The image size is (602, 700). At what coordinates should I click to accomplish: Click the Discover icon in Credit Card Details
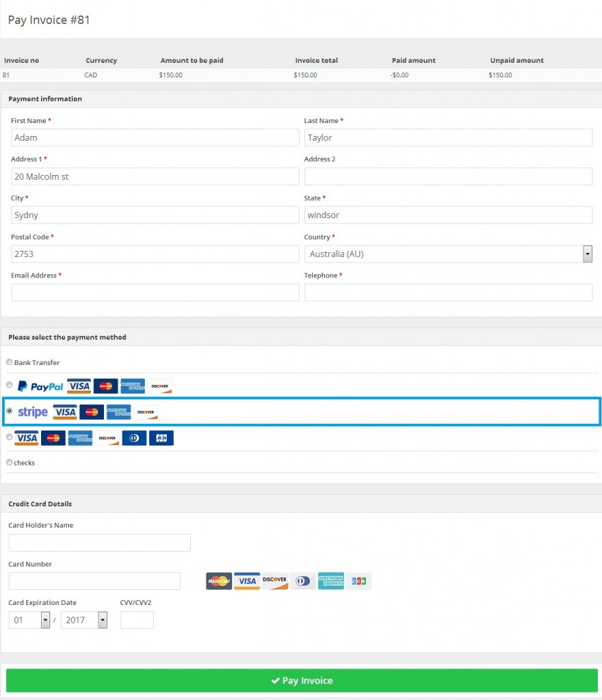click(x=274, y=580)
